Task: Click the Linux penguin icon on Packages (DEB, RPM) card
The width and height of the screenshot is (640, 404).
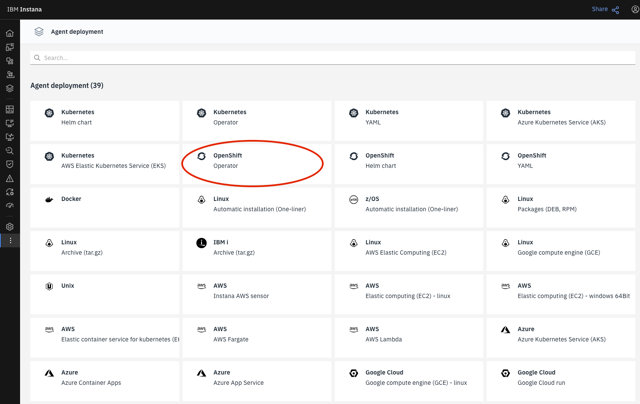Action: [505, 200]
